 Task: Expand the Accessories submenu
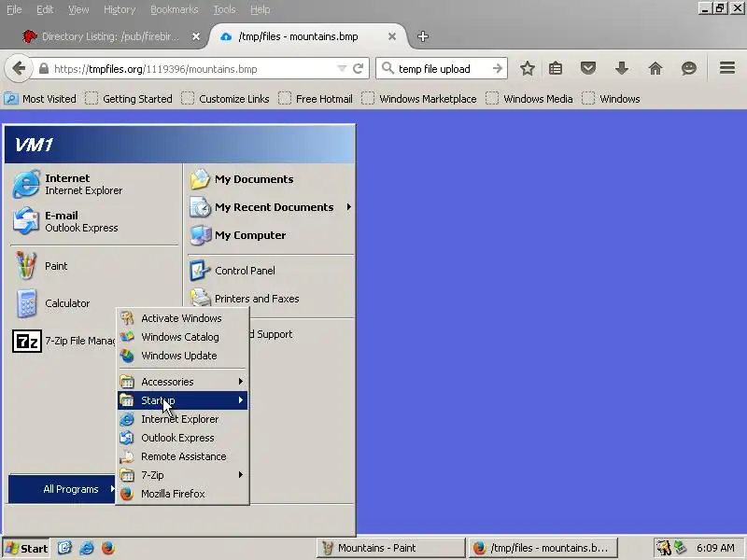(182, 382)
